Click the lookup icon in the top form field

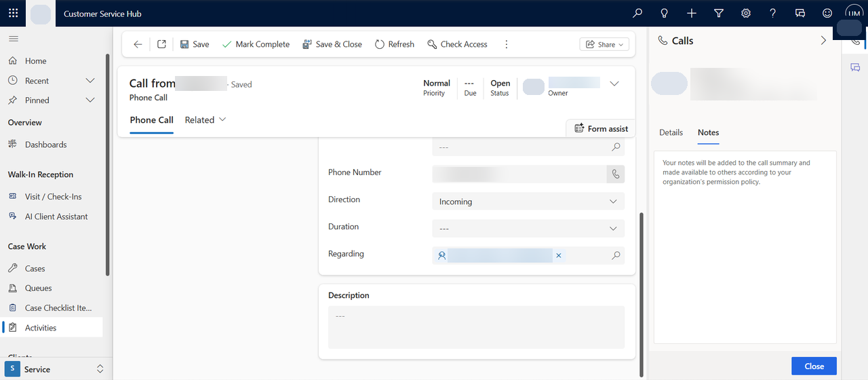(x=616, y=147)
